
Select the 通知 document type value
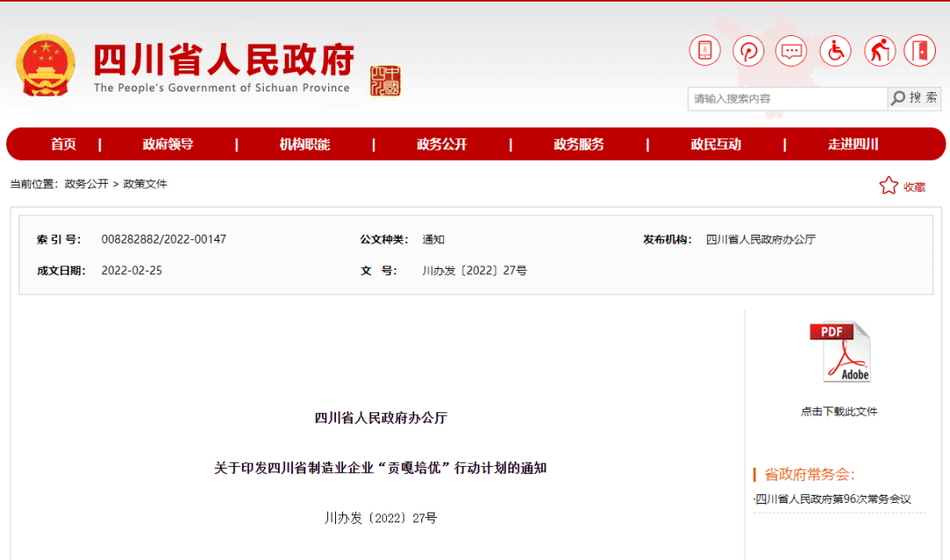point(433,240)
